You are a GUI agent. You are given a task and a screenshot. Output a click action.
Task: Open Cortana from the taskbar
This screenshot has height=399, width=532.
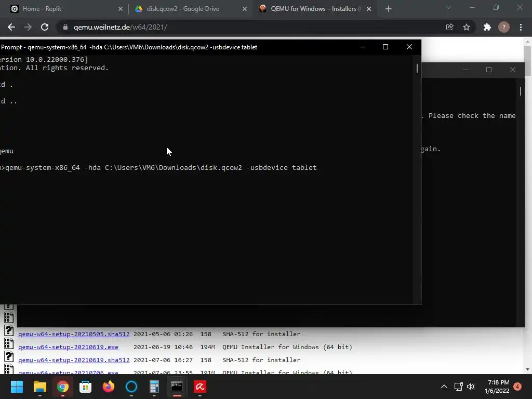[131, 387]
